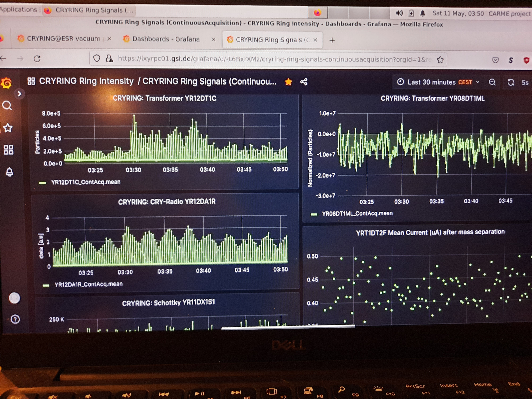532x399 pixels.
Task: Click the refresh dashboard icon
Action: (x=511, y=82)
